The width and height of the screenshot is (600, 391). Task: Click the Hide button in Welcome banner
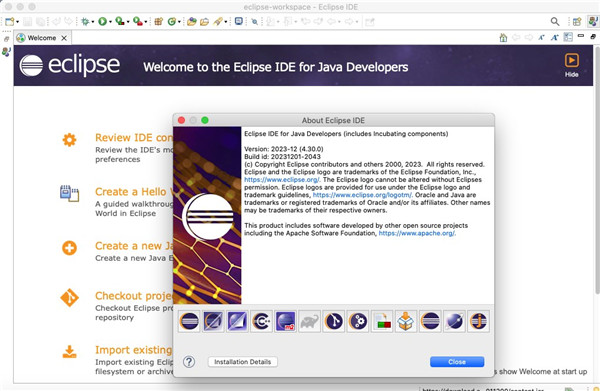571,65
